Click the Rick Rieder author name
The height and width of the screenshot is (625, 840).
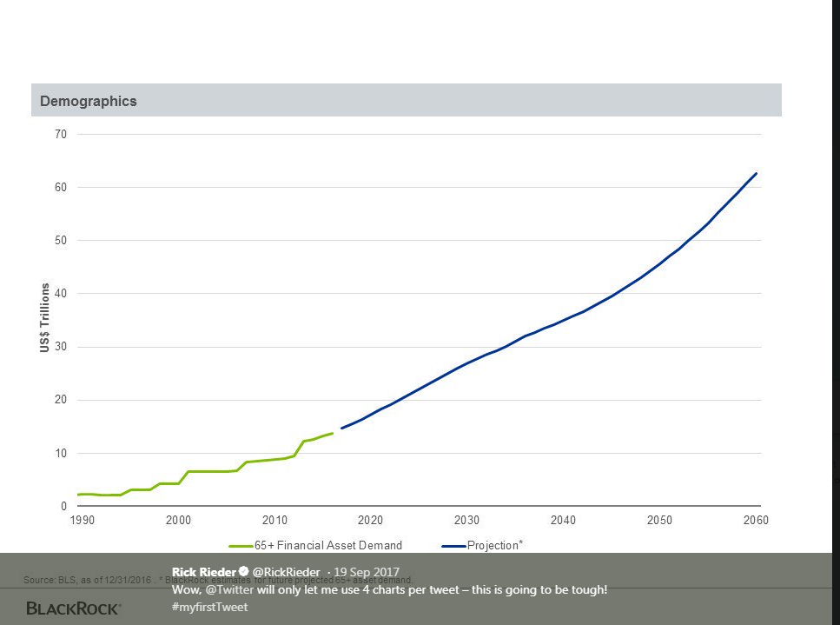coord(203,572)
